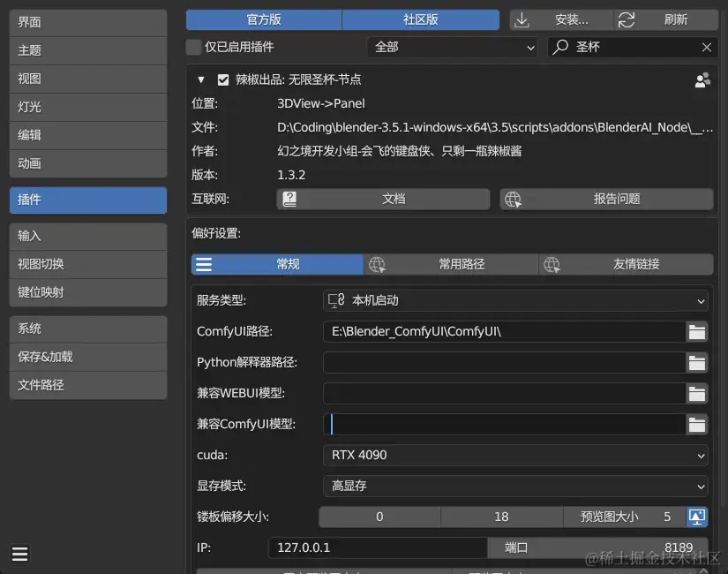Click the search magnifier icon
Viewport: 728px width, 574px height.
coord(560,47)
